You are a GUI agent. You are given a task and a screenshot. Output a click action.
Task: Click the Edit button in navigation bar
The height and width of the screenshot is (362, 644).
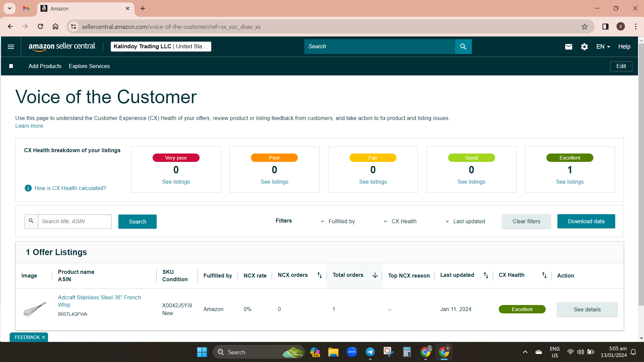621,66
